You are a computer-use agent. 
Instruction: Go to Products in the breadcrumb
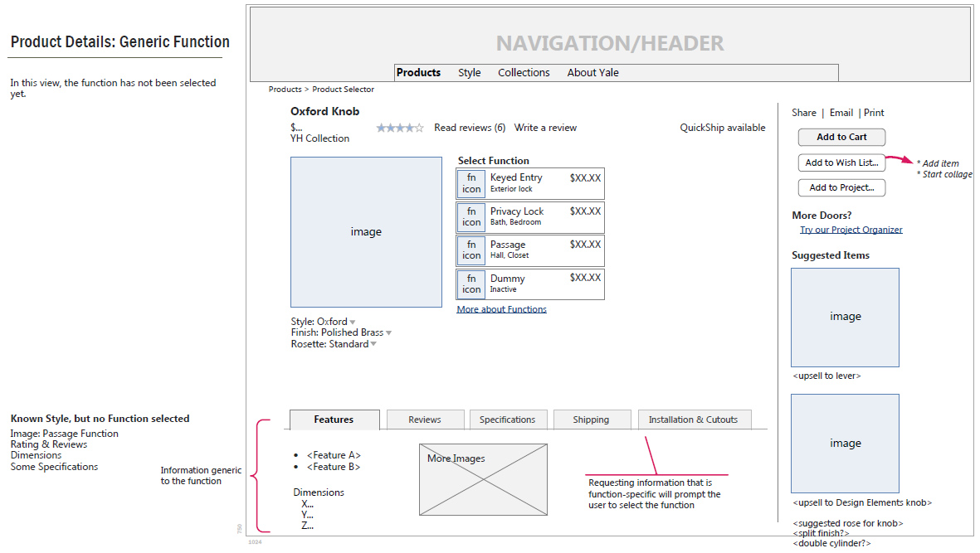(x=285, y=90)
